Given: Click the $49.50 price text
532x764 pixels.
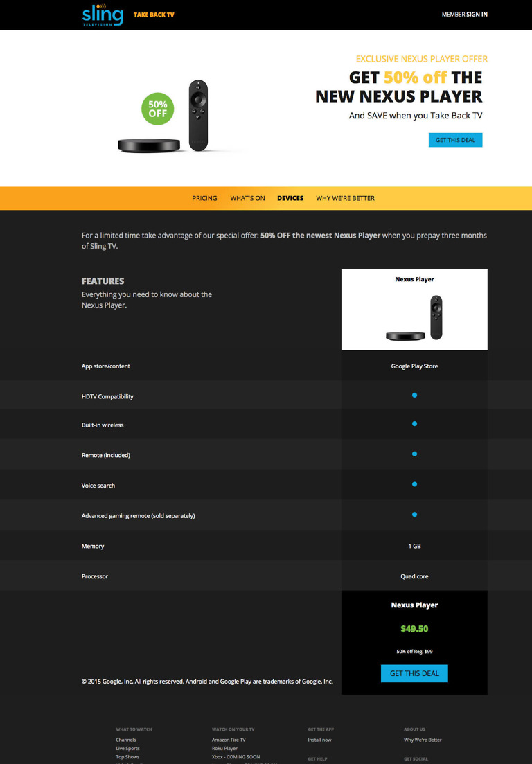Looking at the screenshot, I should pos(414,628).
